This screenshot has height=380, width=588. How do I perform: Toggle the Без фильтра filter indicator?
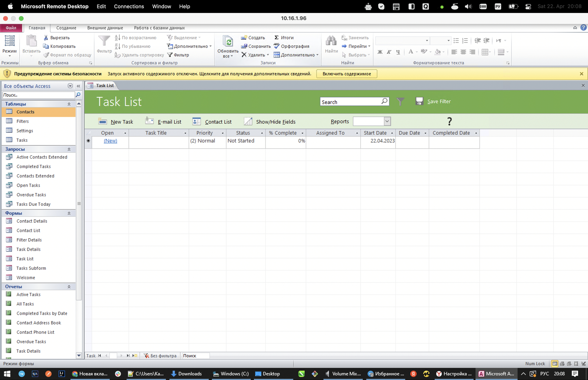[x=160, y=356]
